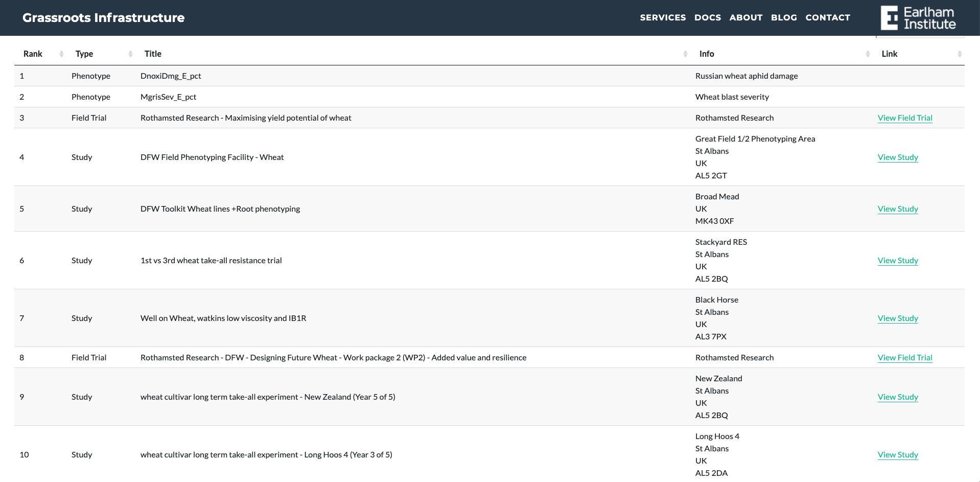The image size is (980, 482).
Task: Click 'Great Field 1/2 Phenotyping Area' info text
Action: click(x=755, y=139)
